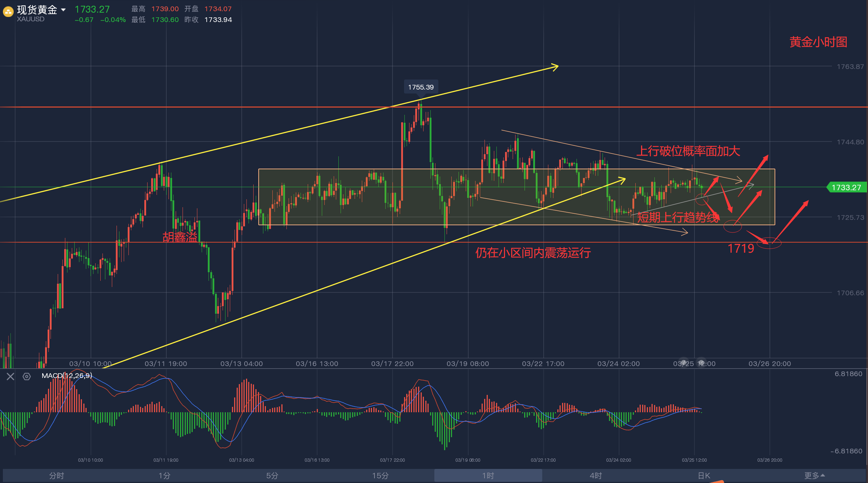This screenshot has width=868, height=483.
Task: Open the 更多 timeframe menu
Action: click(x=814, y=475)
